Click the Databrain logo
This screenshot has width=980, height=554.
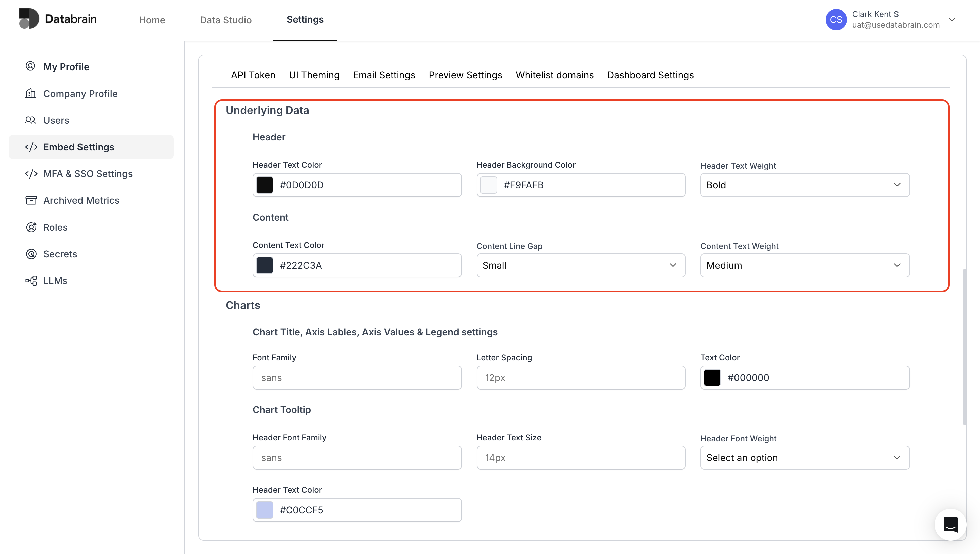pos(58,19)
